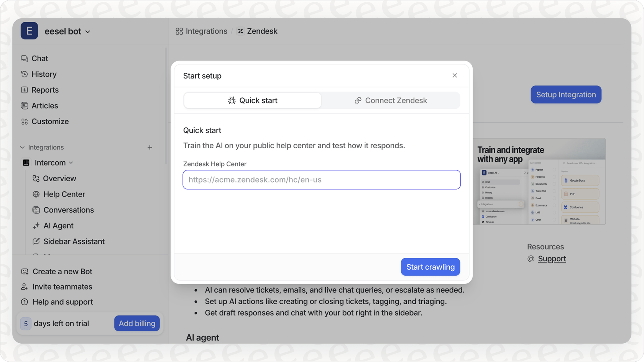Select the Sidebar Assistant pencil icon
644x362 pixels.
[x=36, y=241]
